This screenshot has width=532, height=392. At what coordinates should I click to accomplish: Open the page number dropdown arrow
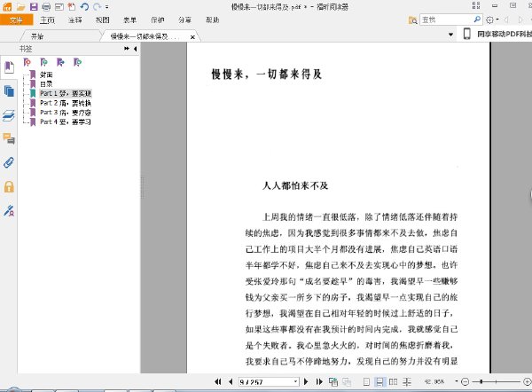[x=295, y=381]
